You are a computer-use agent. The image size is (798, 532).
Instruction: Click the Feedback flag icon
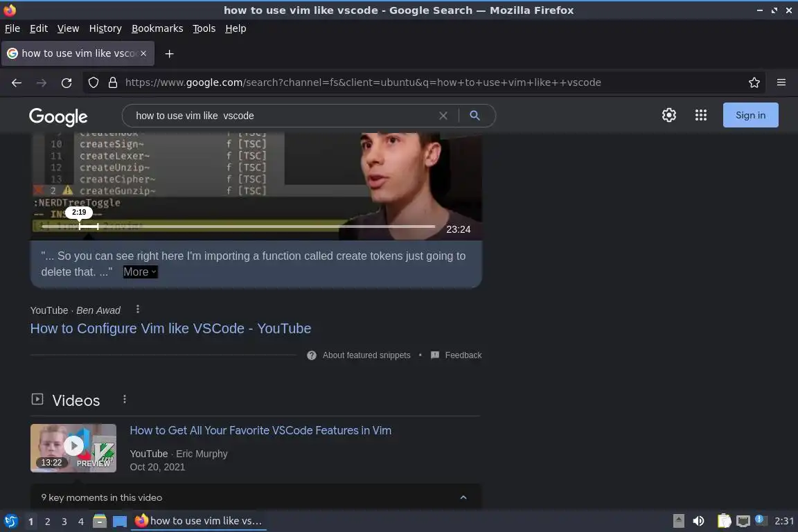click(x=434, y=355)
